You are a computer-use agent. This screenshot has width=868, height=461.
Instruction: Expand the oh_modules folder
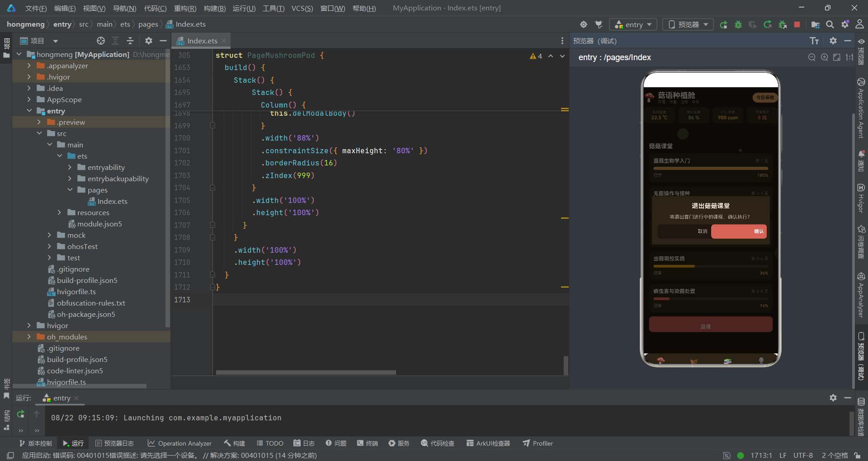click(x=29, y=337)
